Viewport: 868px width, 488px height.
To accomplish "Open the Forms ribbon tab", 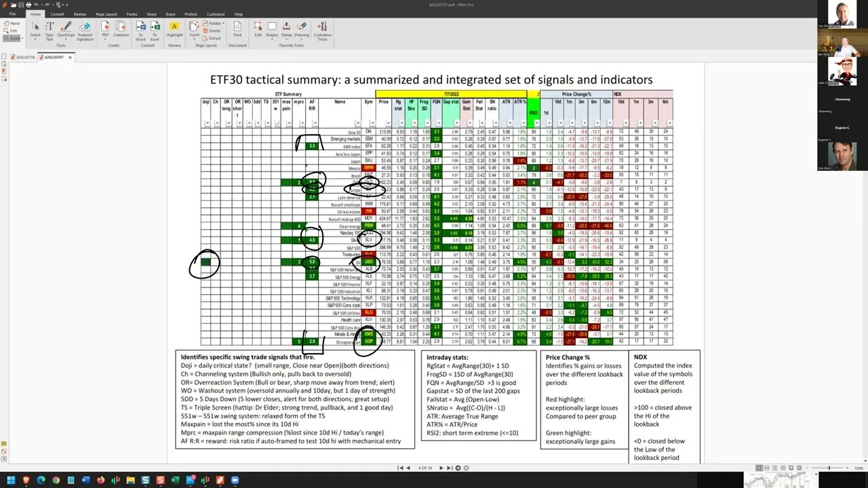I will (x=132, y=14).
